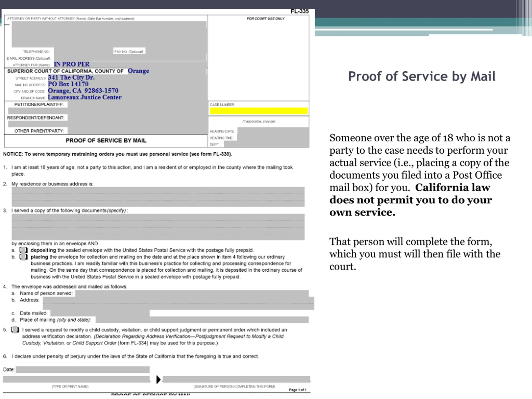
Task: Click the yellow Case Number field
Action: (259, 111)
